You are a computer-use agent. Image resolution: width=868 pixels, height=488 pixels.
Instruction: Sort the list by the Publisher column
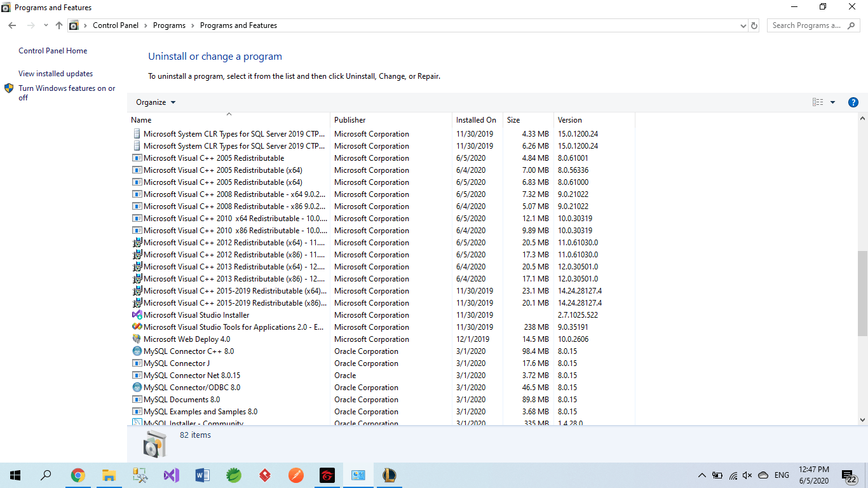pyautogui.click(x=391, y=120)
